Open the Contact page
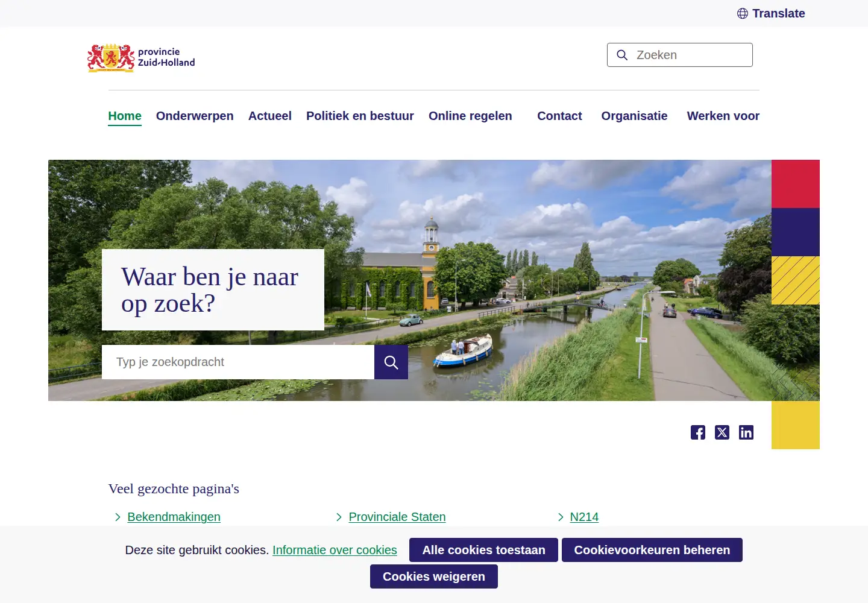 pos(559,116)
